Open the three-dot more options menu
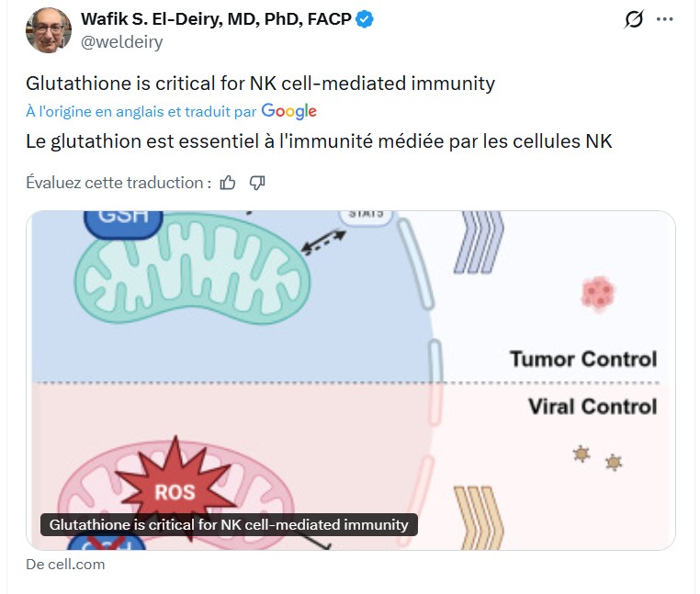Screen dimensions: 700x594 (665, 19)
